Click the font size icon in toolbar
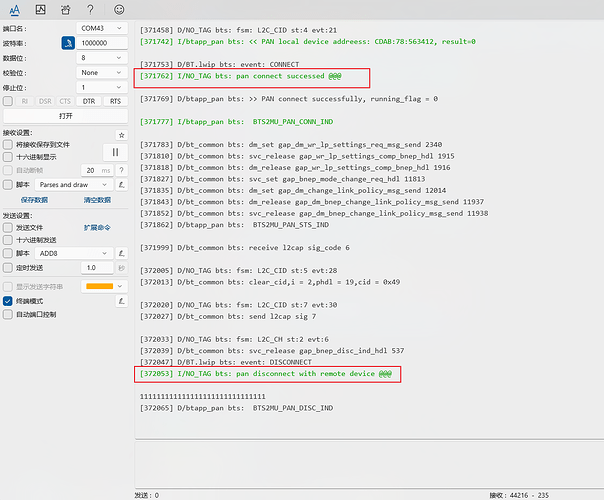The width and height of the screenshot is (604, 500). tap(14, 9)
